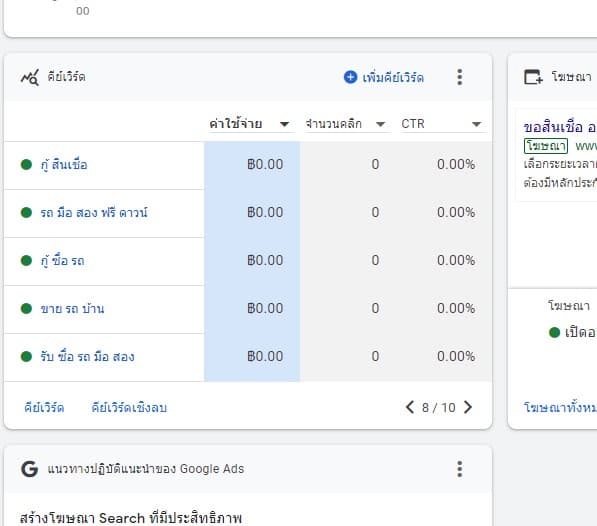Switch to the คีย์เวิร์ด tab link

[44, 408]
